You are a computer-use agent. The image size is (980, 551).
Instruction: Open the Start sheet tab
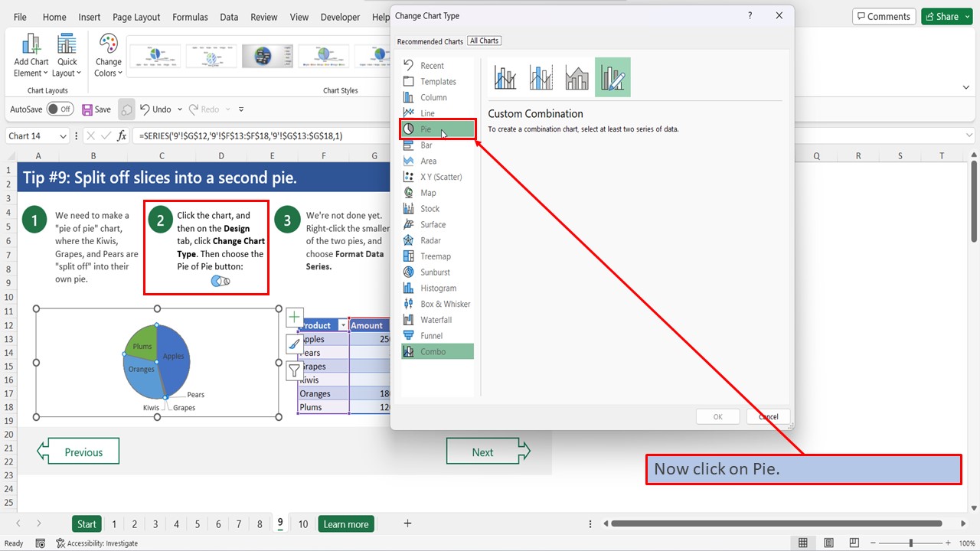pos(87,524)
